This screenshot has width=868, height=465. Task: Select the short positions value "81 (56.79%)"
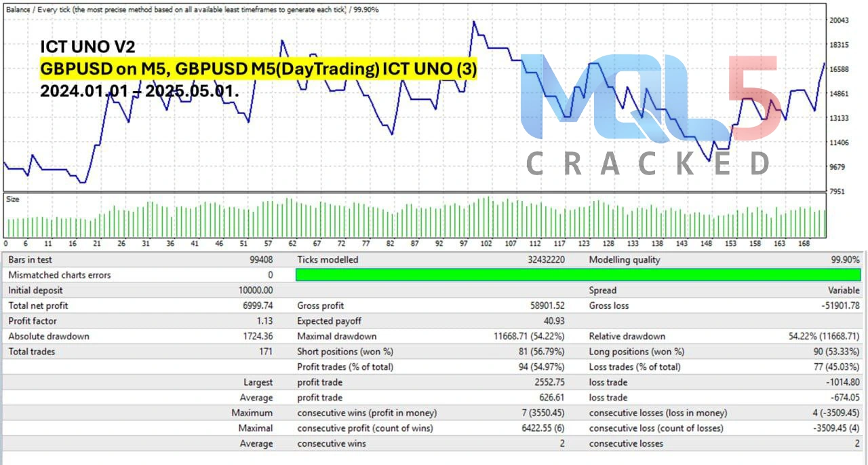542,352
